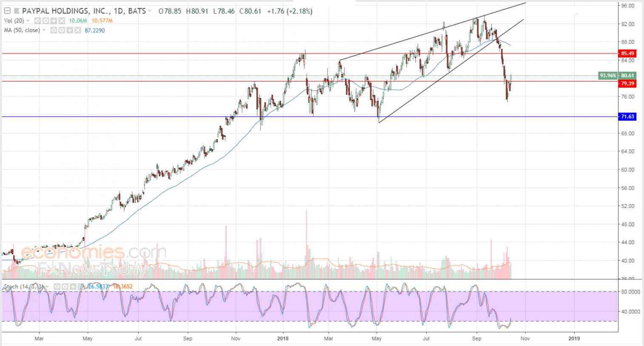This screenshot has height=346, width=644.
Task: Click the close value C80.61 in header
Action: tap(250, 11)
